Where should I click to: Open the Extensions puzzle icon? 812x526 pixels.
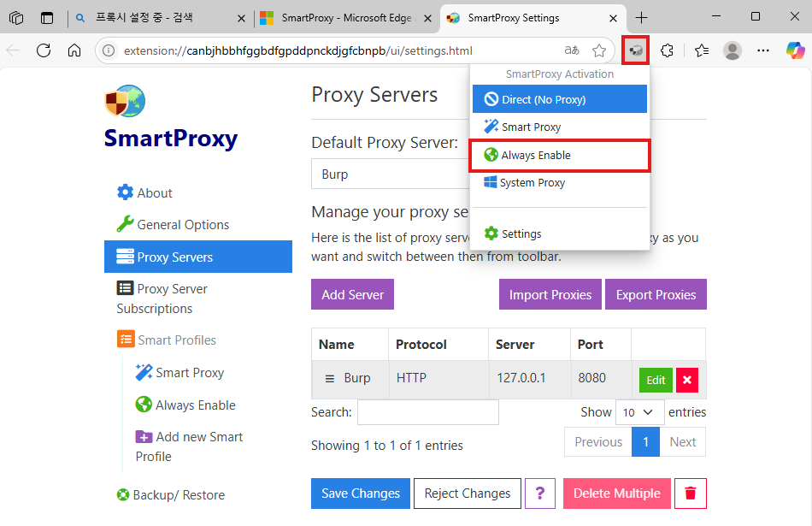coord(667,50)
